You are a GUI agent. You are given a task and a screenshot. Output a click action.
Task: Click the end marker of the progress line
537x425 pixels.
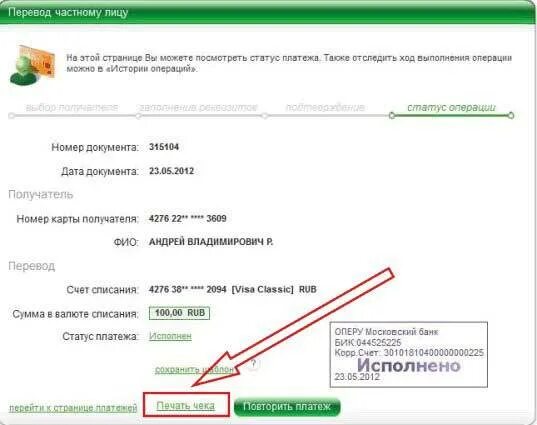511,116
